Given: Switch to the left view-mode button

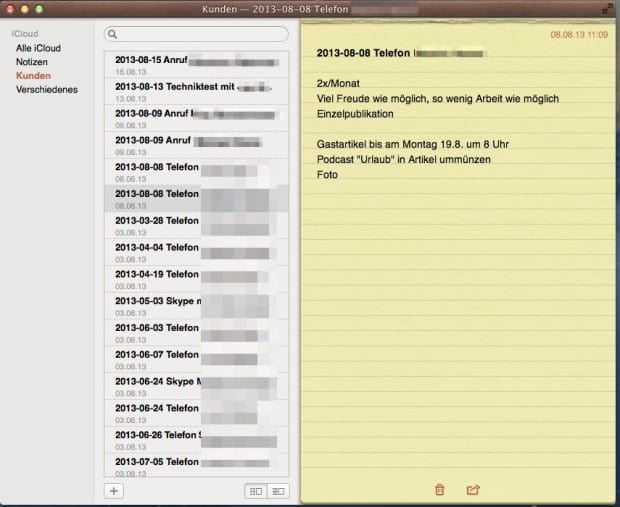Looking at the screenshot, I should click(x=255, y=491).
